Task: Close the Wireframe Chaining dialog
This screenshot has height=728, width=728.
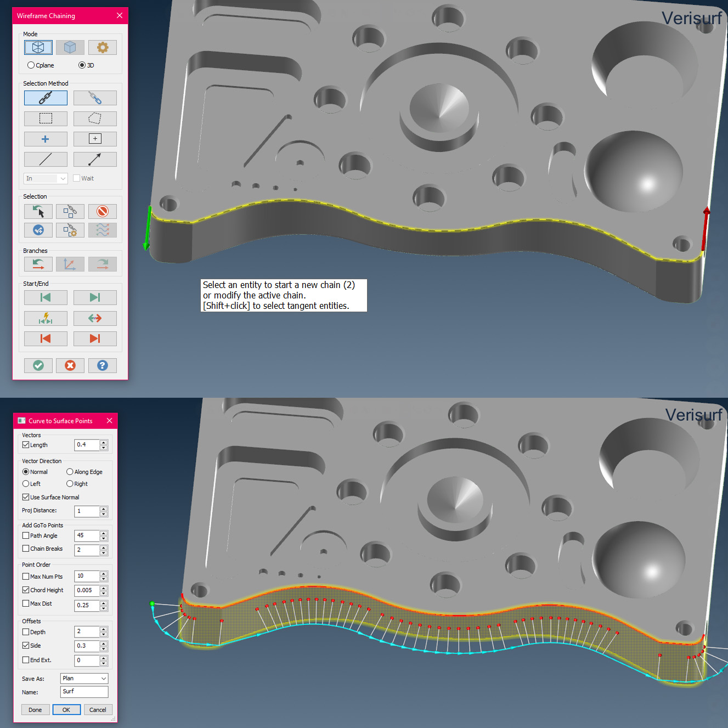Action: click(x=120, y=15)
